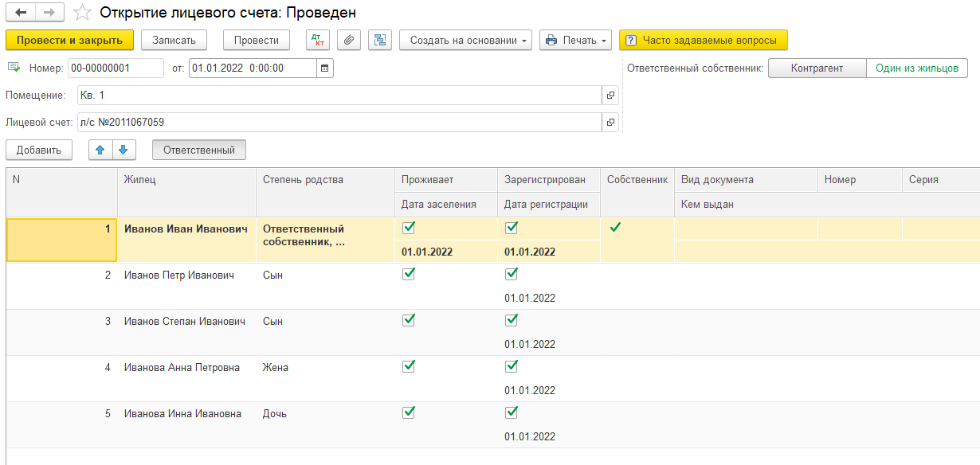The image size is (980, 465).
Task: Toggle Зарегистрирован for Иванов Степан Иванович
Action: point(512,320)
